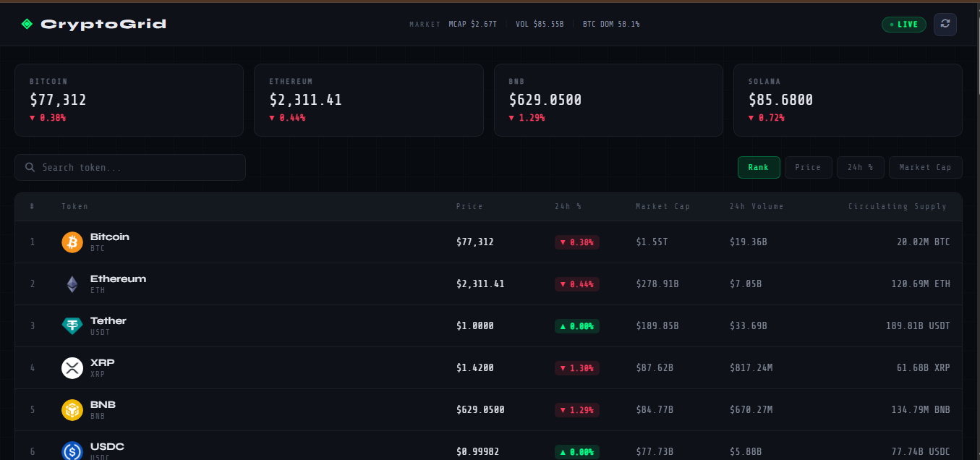Click the 120.69M ETH supply cell

(921, 284)
